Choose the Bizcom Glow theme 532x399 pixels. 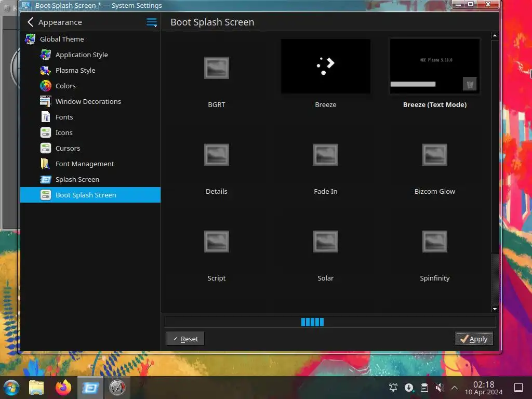coord(435,155)
